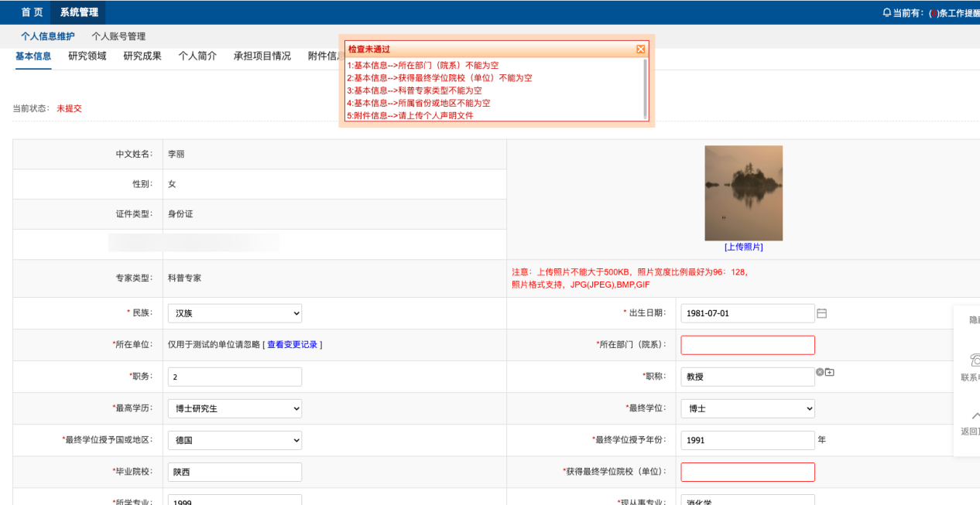
Task: Click the 上传照片 link
Action: 743,247
